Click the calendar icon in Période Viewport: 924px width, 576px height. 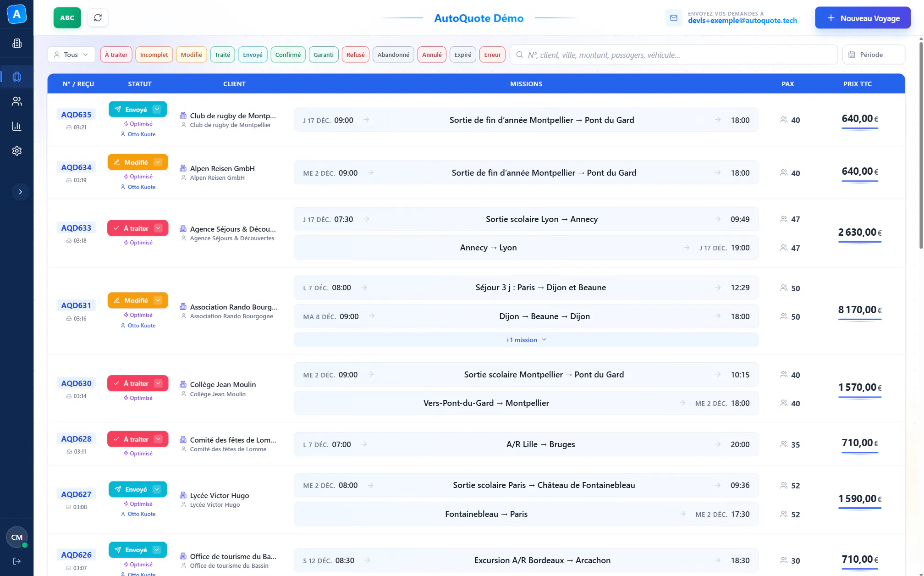coord(852,55)
